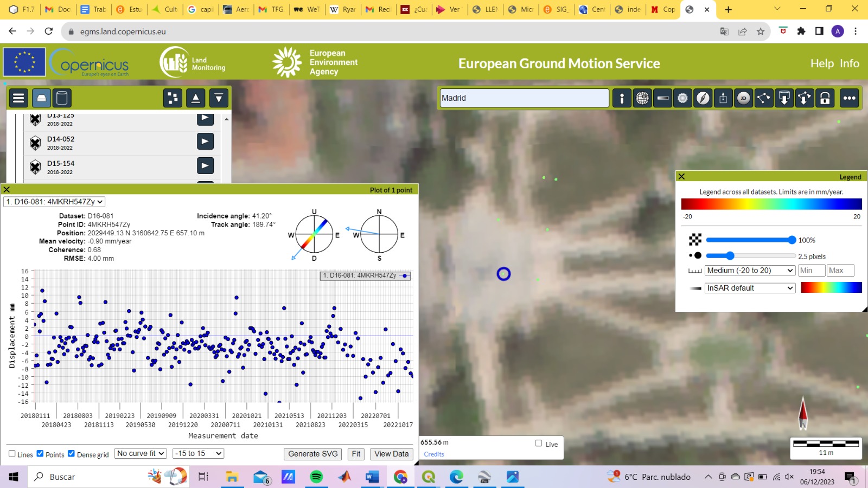Uncheck the Points checkbox
868x488 pixels.
[x=40, y=454]
